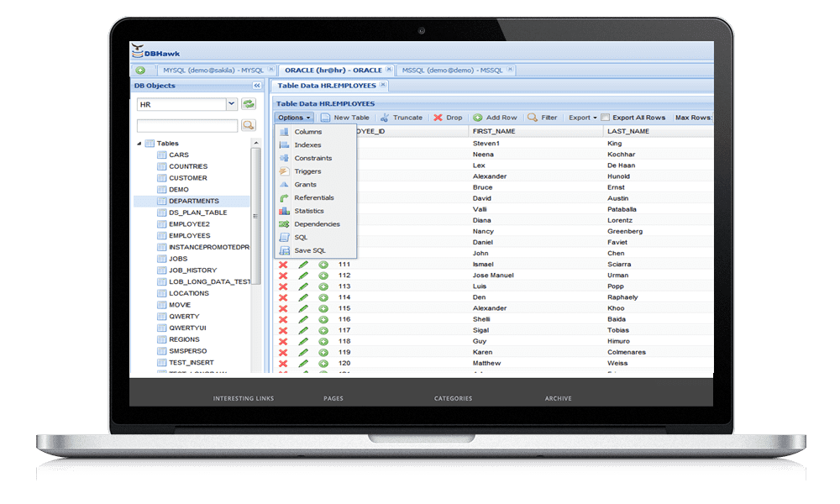Delete row 111 with the red X
840x504 pixels.
point(283,265)
